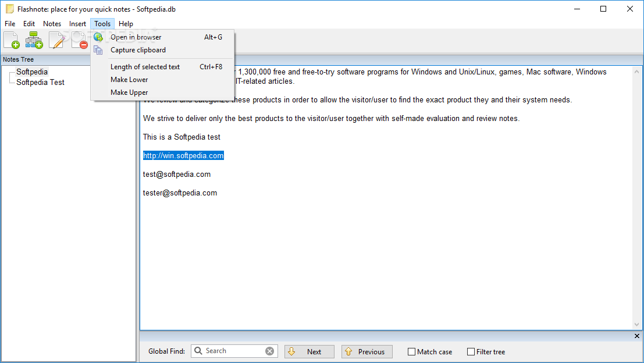Click the note editor scroll down arrow
The height and width of the screenshot is (363, 644).
(x=636, y=325)
